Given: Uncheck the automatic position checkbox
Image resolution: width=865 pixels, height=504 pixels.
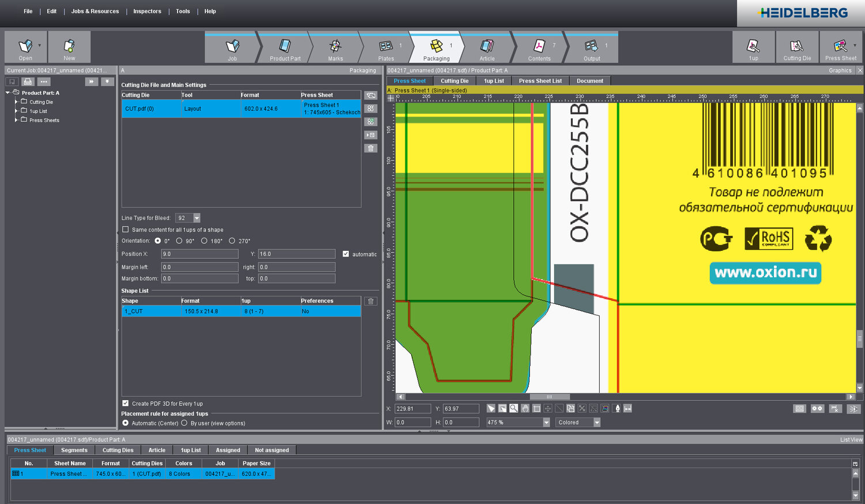Looking at the screenshot, I should tap(346, 254).
